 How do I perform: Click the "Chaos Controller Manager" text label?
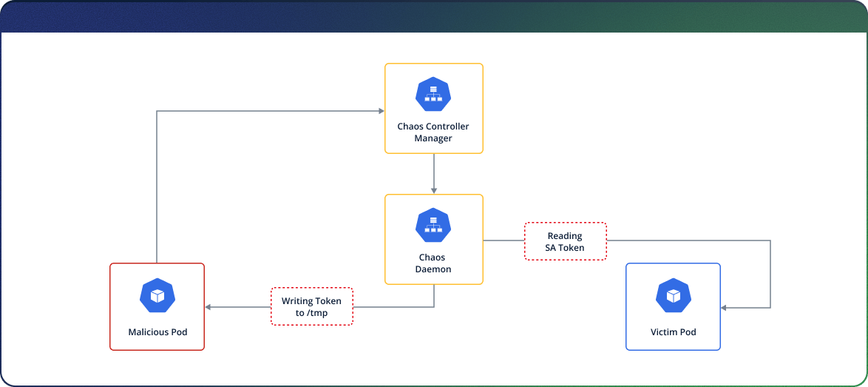point(433,132)
